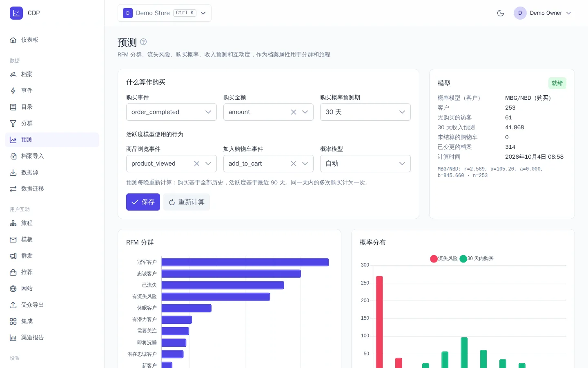
Task: Open 模板 templates page
Action: pos(52,240)
